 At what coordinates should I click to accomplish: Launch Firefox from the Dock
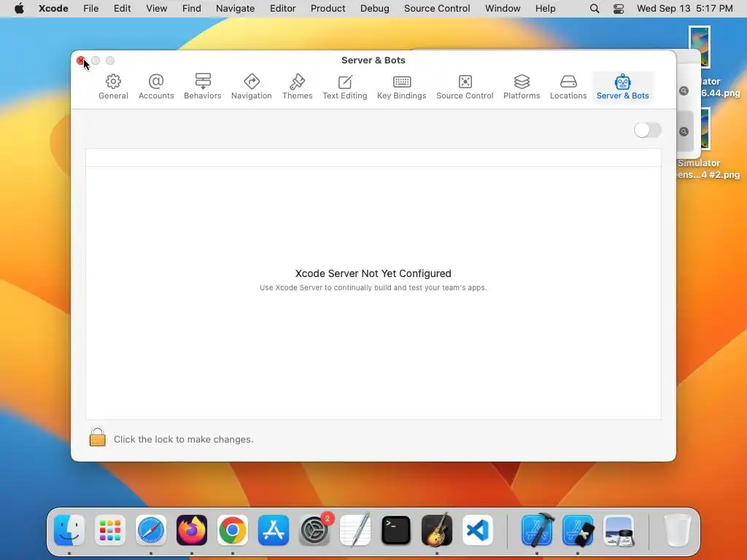click(192, 530)
